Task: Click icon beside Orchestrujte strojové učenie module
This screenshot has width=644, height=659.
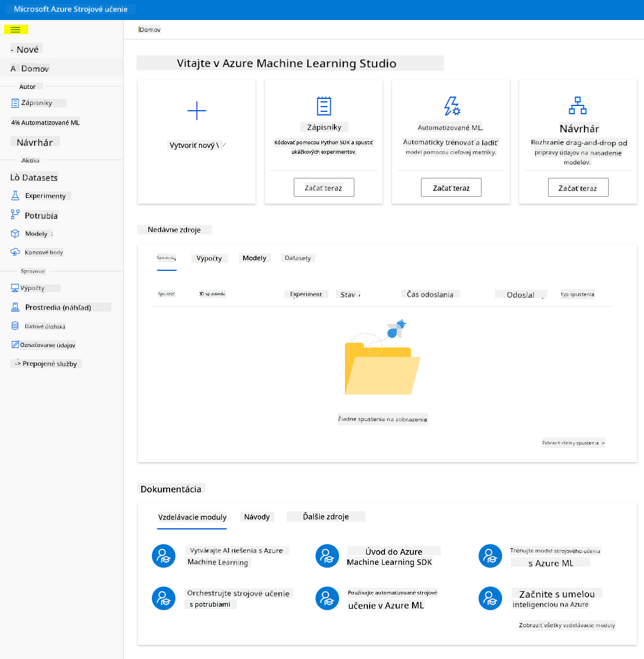Action: click(x=164, y=598)
